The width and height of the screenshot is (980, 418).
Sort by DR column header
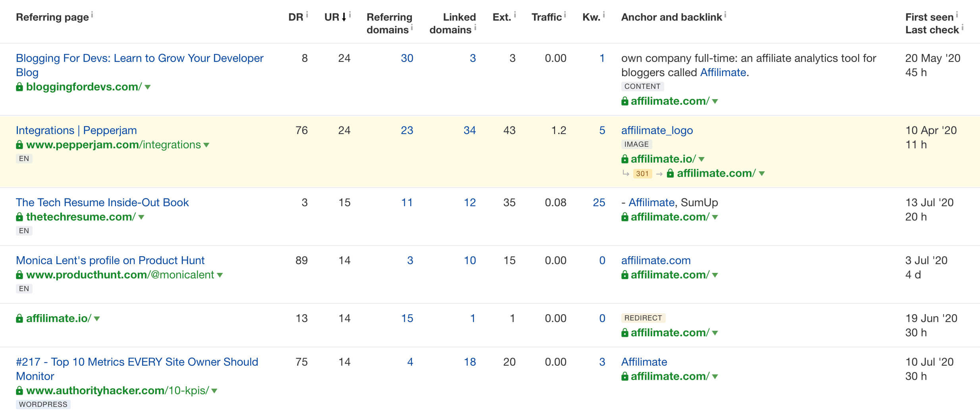(296, 17)
